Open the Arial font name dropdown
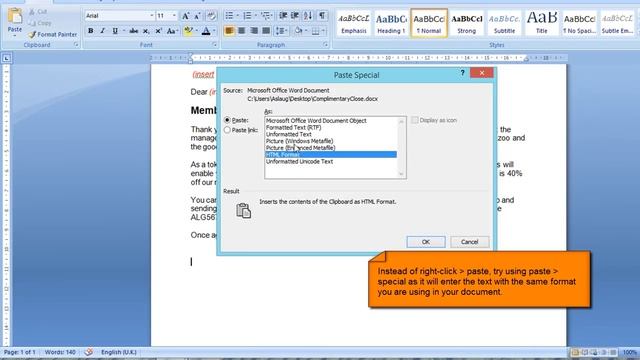Viewport: 640px width, 360px height. (x=152, y=16)
